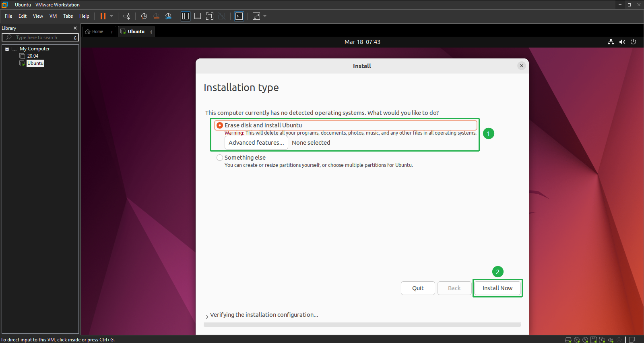Click the None selected text
Screen dimensions: 644x343
click(311, 143)
